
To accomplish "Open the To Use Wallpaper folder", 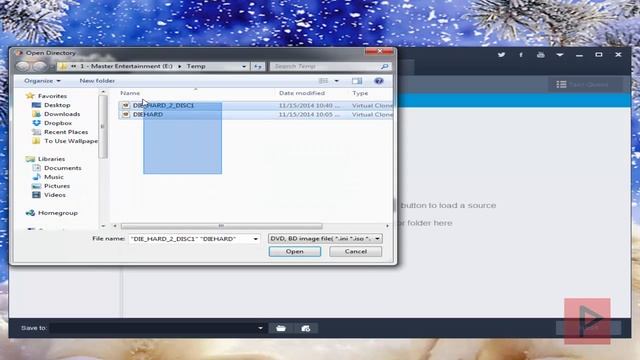I will pyautogui.click(x=71, y=141).
